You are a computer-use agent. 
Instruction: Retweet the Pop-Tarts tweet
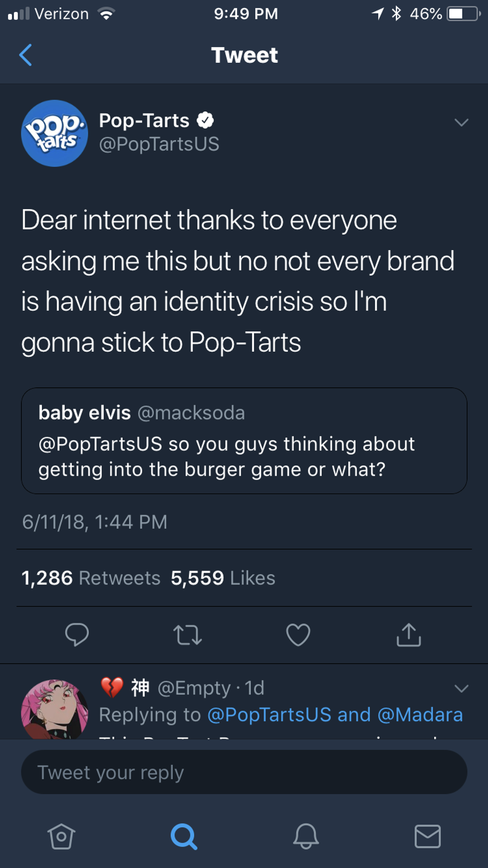click(x=187, y=635)
